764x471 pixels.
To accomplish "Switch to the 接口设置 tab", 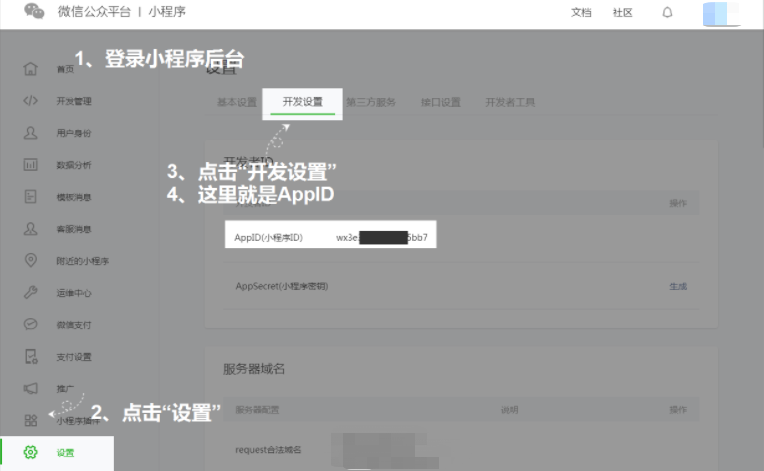I will pos(441,102).
